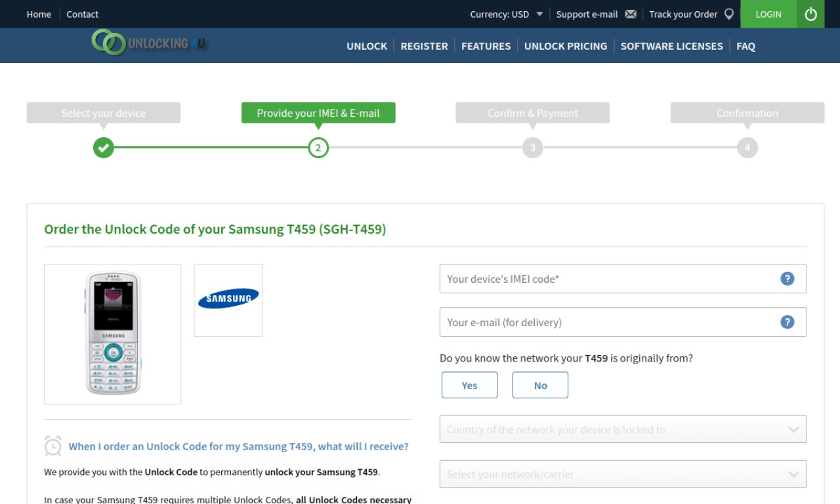Open the UNLOCK PRICING menu item
The image size is (840, 504).
(566, 46)
